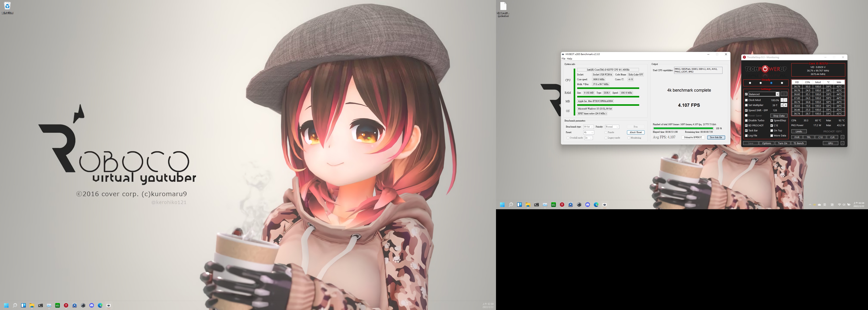Select the first ThrottleStop profile radio button
868x310 pixels.
(750, 83)
